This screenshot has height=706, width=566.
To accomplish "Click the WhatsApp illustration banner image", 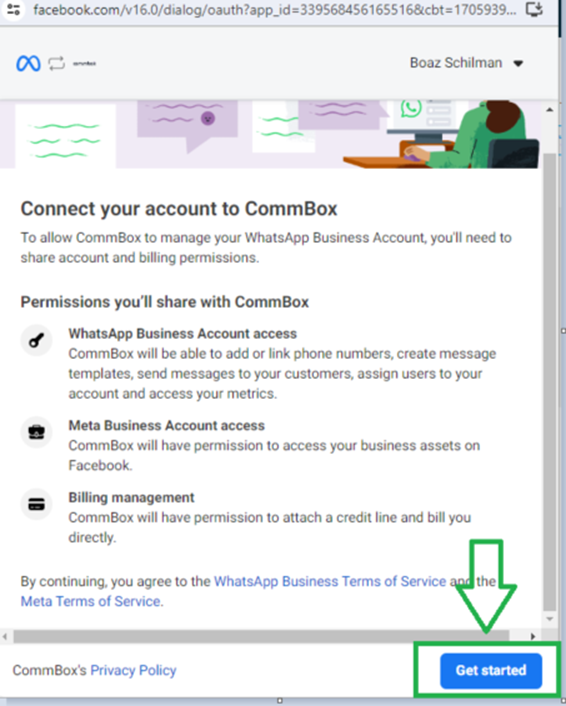I will (270, 134).
